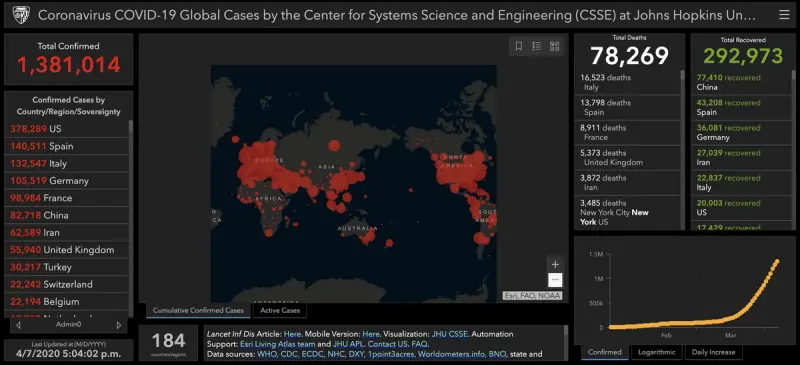The image size is (800, 365).
Task: Select Belgium row with 22,194 cases
Action: point(66,302)
